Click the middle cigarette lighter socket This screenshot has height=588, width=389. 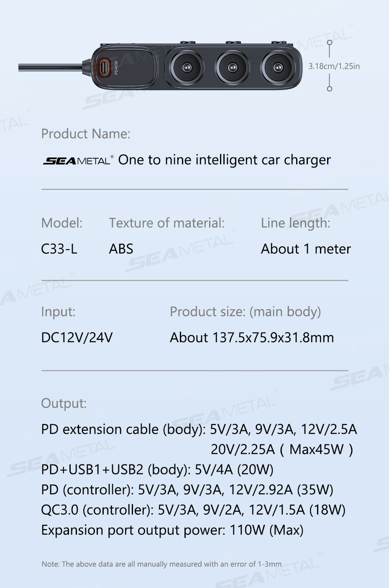tap(232, 67)
